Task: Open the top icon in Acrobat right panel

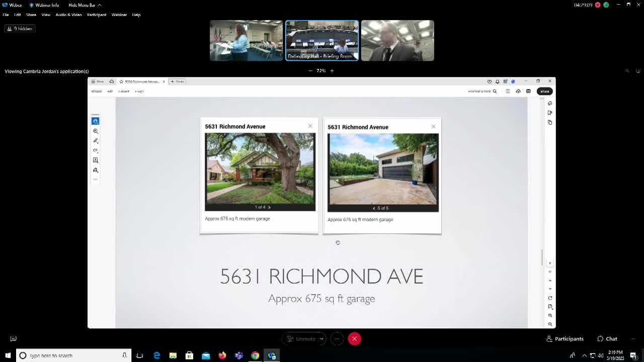Action: (550, 103)
